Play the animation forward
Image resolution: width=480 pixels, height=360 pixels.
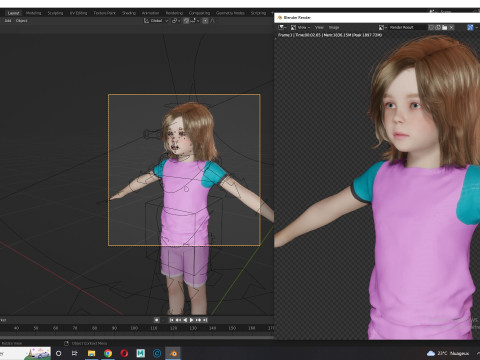coord(192,320)
